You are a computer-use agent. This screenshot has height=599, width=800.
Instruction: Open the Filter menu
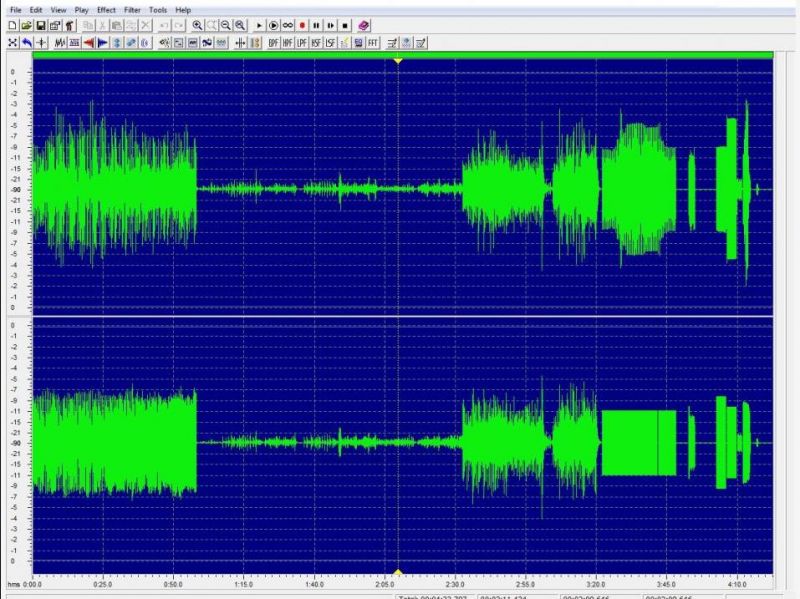(132, 10)
